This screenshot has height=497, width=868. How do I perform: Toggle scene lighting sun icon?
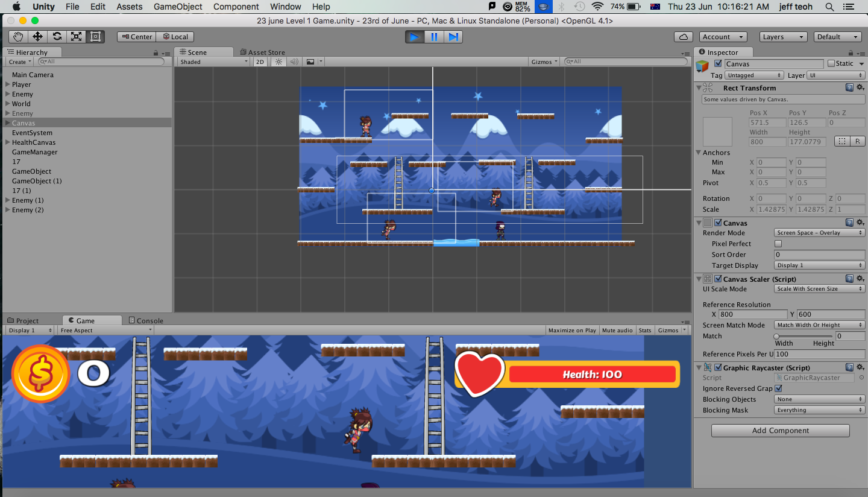tap(278, 62)
